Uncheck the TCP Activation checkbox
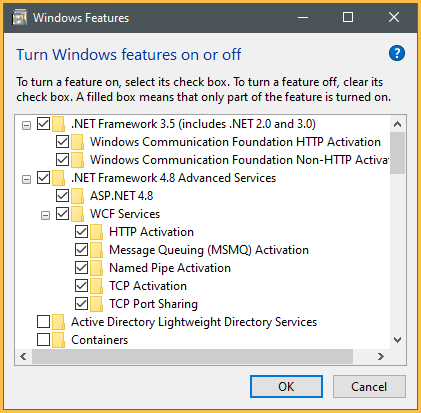The height and width of the screenshot is (413, 421). [81, 286]
